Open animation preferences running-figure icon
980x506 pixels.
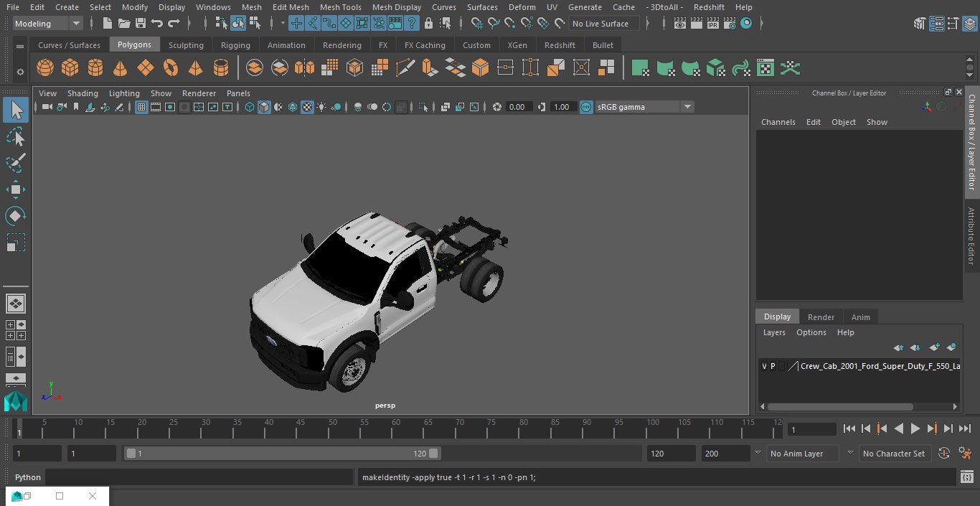(965, 453)
